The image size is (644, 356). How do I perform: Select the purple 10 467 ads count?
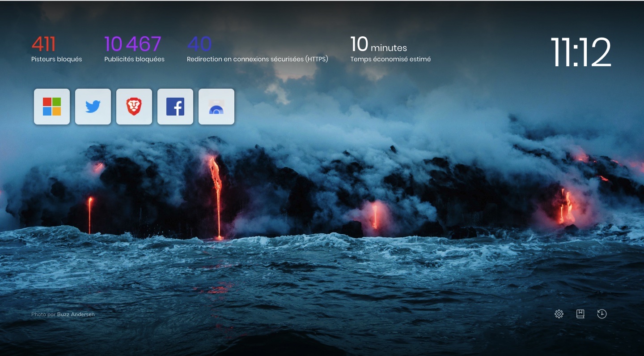[x=132, y=44]
